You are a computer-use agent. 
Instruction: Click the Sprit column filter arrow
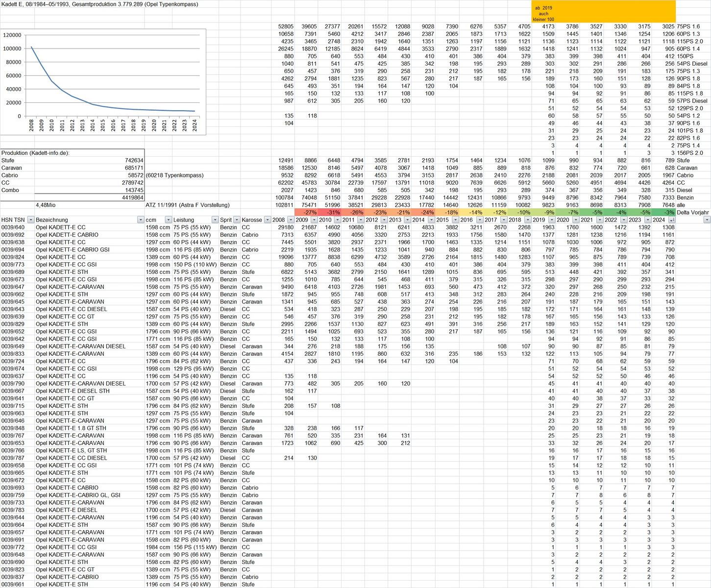tap(237, 220)
